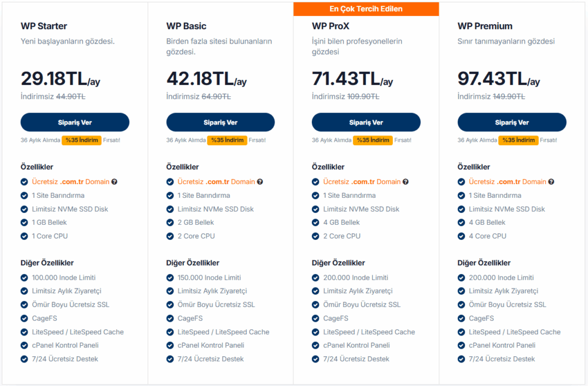Click the question mark near WP Premium domain text
Screen dimensions: 588x386
click(551, 181)
